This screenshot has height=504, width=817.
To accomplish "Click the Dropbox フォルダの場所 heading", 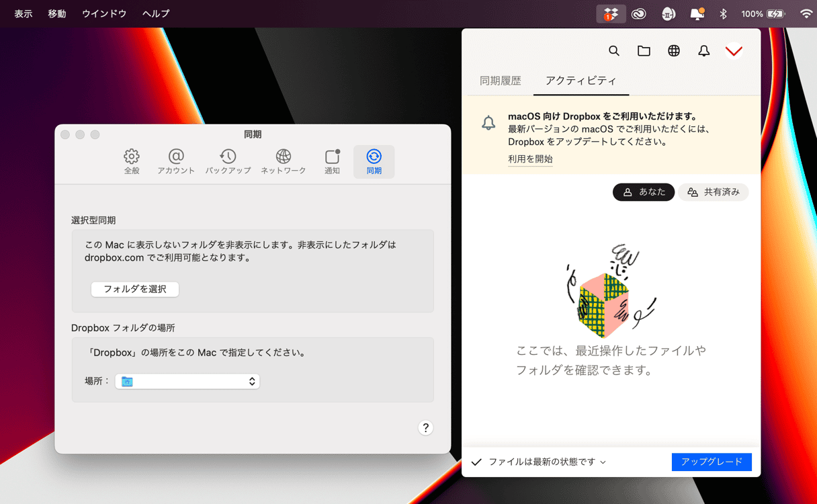I will pyautogui.click(x=123, y=328).
